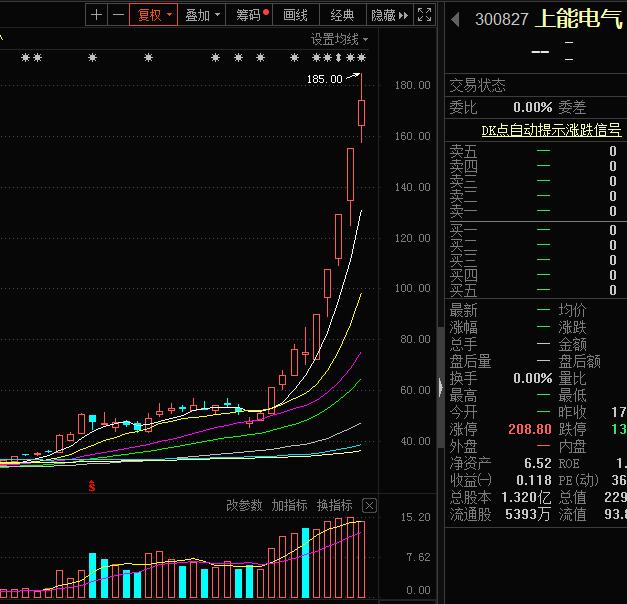The image size is (627, 604).
Task: Click 加指标 to add an indicator
Action: click(289, 505)
